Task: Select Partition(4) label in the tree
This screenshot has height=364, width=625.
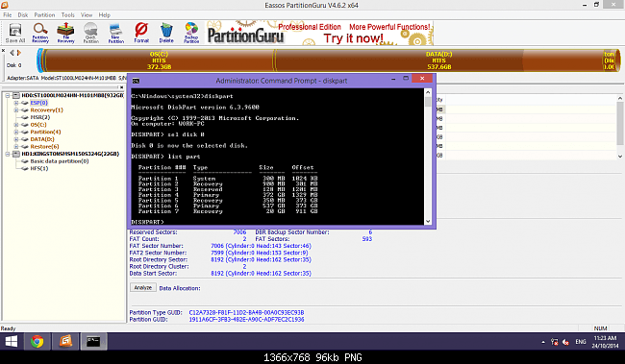Action: point(45,132)
